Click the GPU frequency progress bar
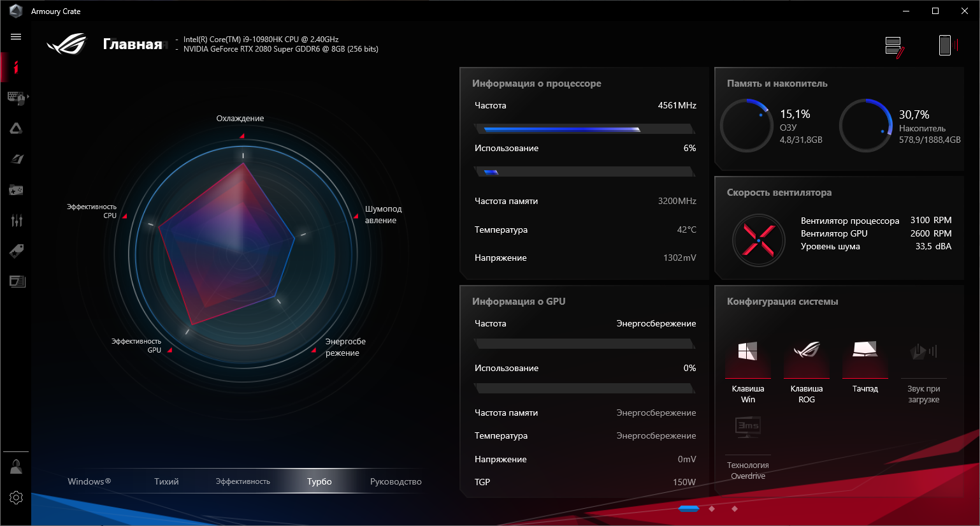The width and height of the screenshot is (980, 526). 584,344
